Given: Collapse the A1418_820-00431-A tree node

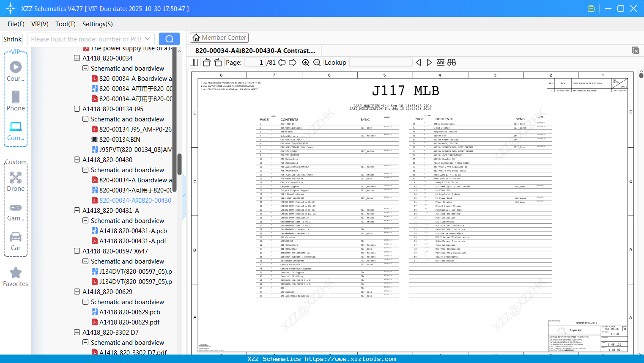Looking at the screenshot, I should [77, 211].
